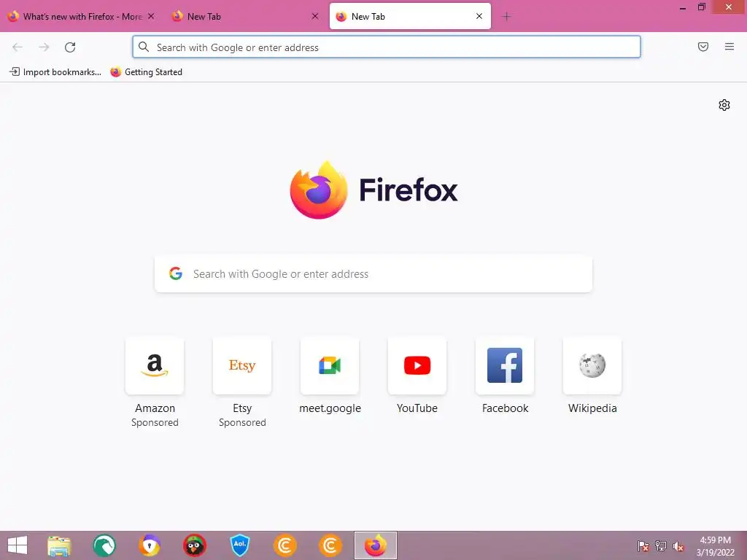Click the Forward navigation arrow
Image resolution: width=747 pixels, height=560 pixels.
(44, 47)
